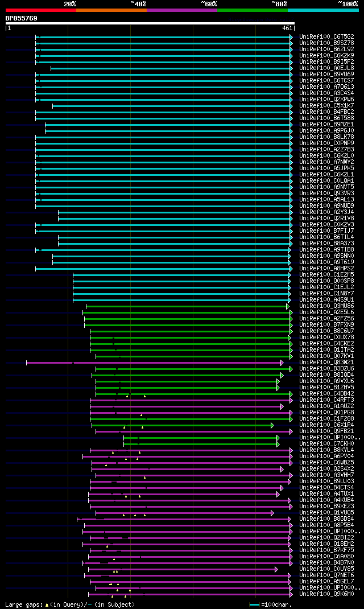Image resolution: width=364 pixels, height=609 pixels.
Task: Click the arrowhead ending UniRef100_Q1VUQ5 alignment
Action: [x=272, y=513]
